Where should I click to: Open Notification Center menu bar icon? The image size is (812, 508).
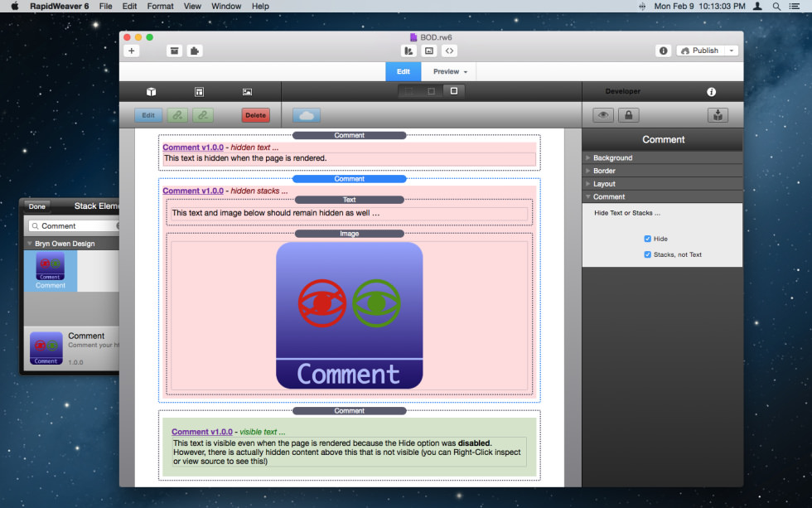click(794, 6)
